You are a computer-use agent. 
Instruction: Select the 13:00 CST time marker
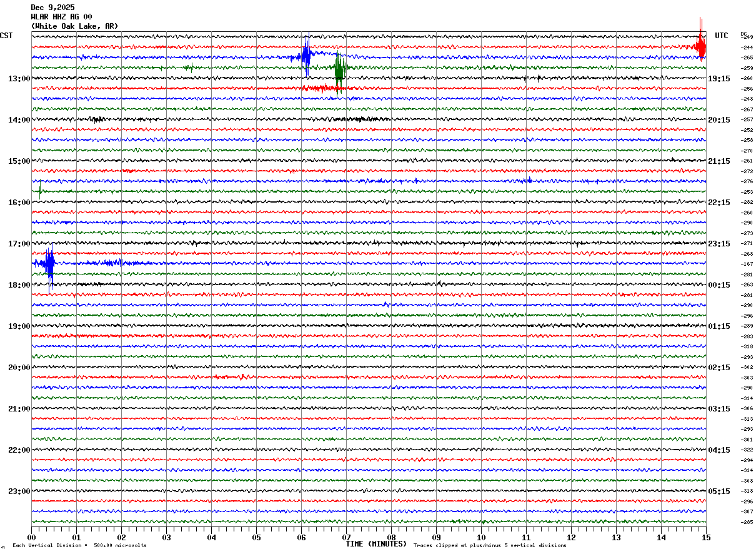pyautogui.click(x=19, y=79)
